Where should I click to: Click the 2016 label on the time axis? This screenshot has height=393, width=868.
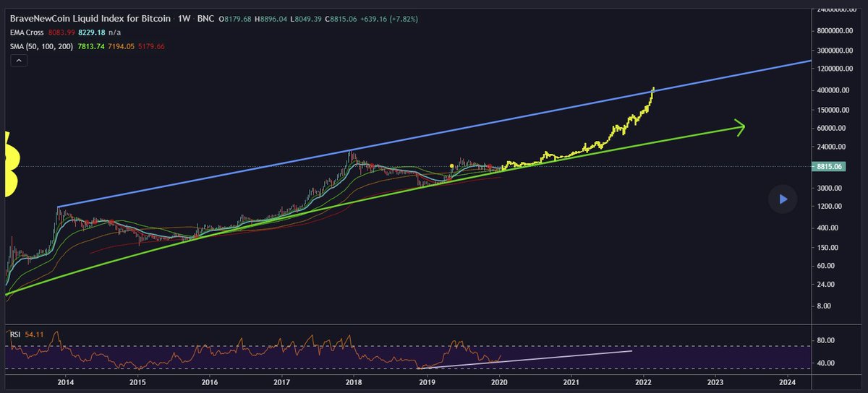[209, 381]
